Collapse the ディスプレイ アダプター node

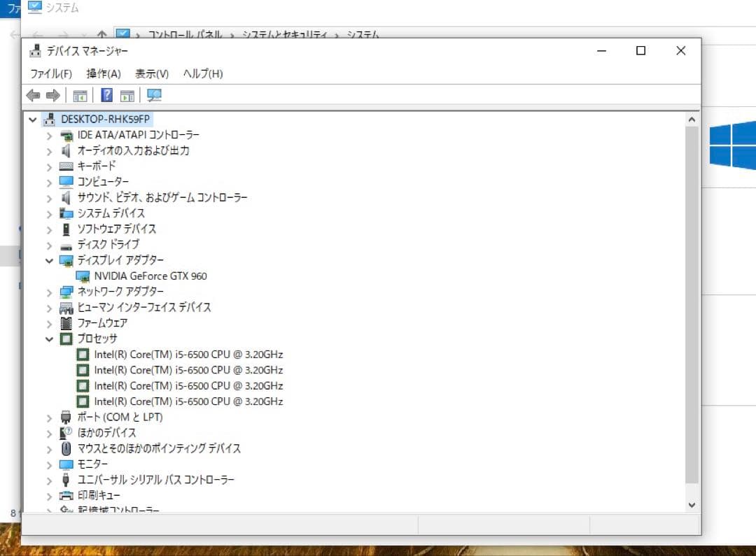[x=49, y=261]
